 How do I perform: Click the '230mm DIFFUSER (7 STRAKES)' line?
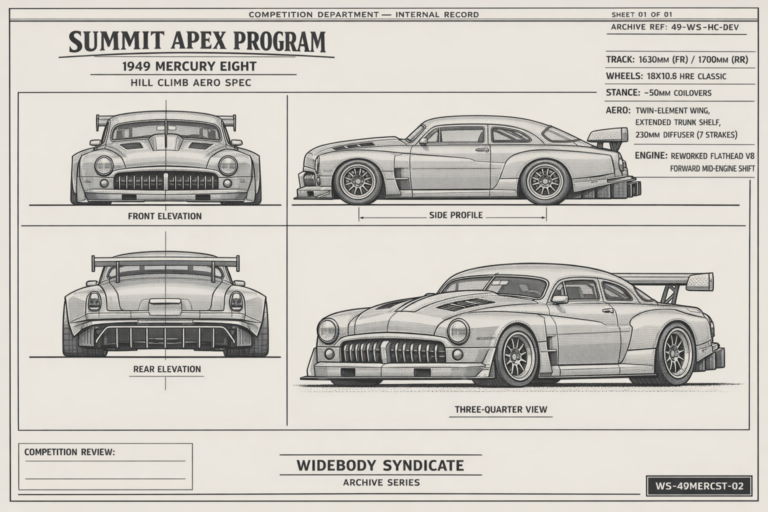pyautogui.click(x=686, y=135)
